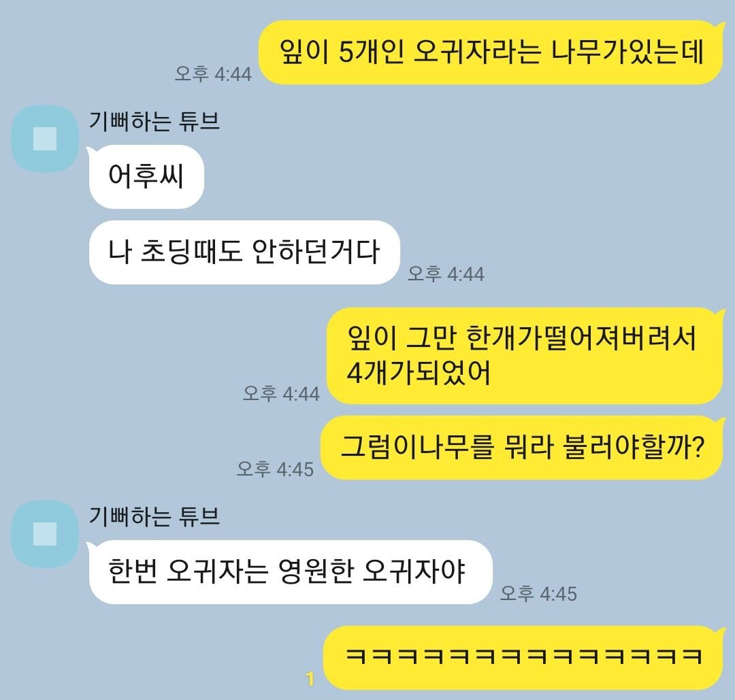The height and width of the screenshot is (700, 735).
Task: Select the ㅋㅋㅋㅋ laughing message bubble
Action: coord(523,657)
